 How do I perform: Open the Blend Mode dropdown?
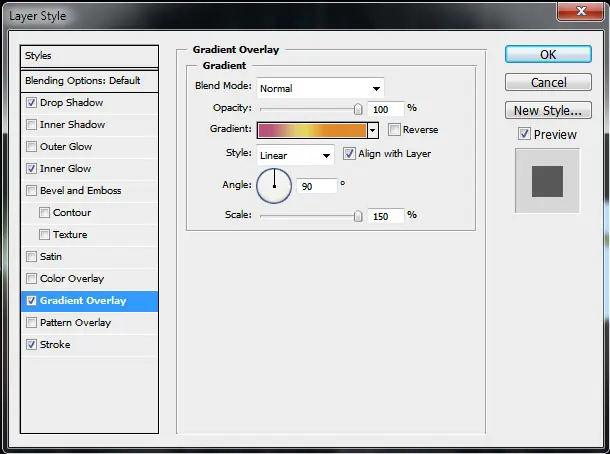click(320, 88)
